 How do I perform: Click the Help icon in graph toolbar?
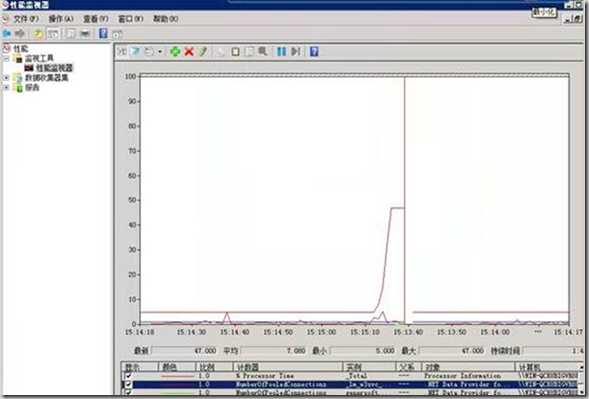(x=314, y=51)
